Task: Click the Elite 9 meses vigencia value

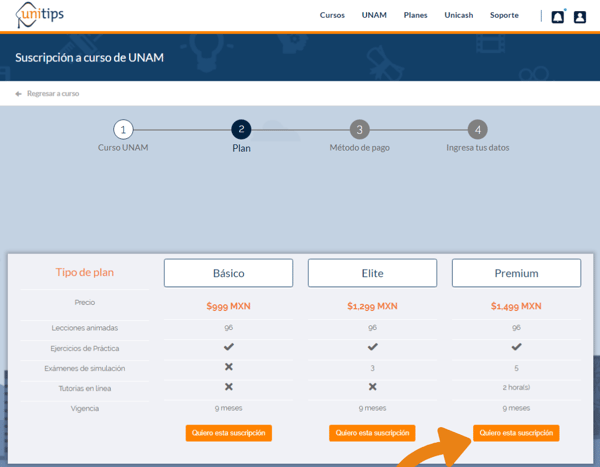Action: 372,408
